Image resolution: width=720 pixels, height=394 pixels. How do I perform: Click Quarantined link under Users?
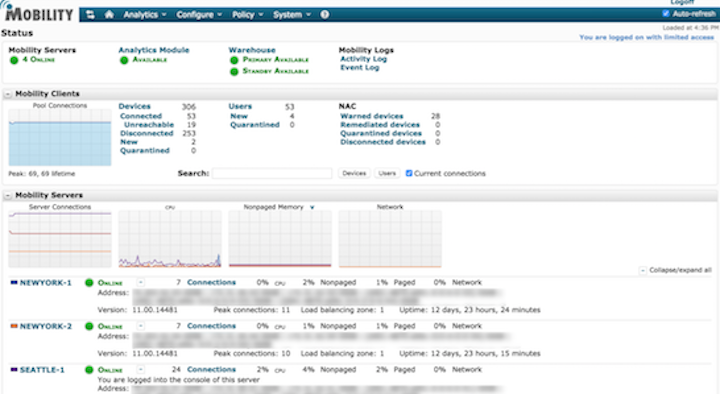tap(255, 125)
